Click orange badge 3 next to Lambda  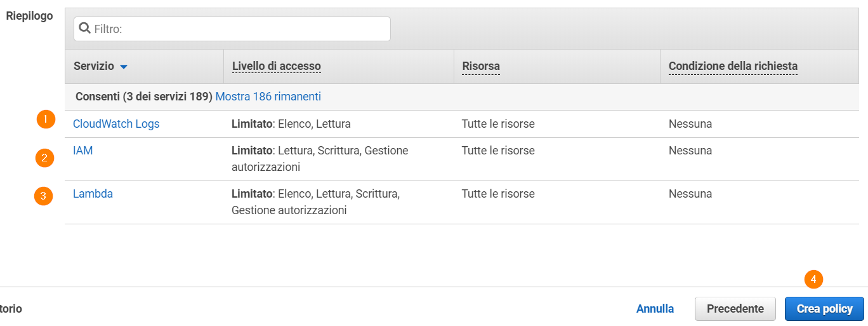pos(43,196)
